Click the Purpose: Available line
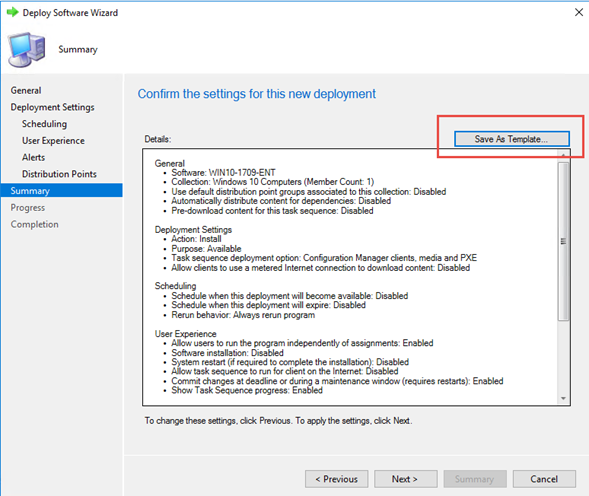 pyautogui.click(x=206, y=249)
